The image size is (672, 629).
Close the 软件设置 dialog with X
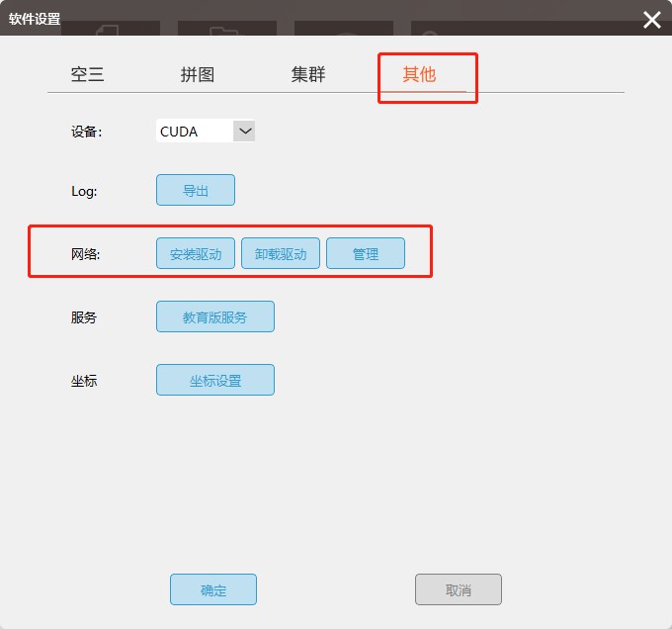(x=651, y=20)
